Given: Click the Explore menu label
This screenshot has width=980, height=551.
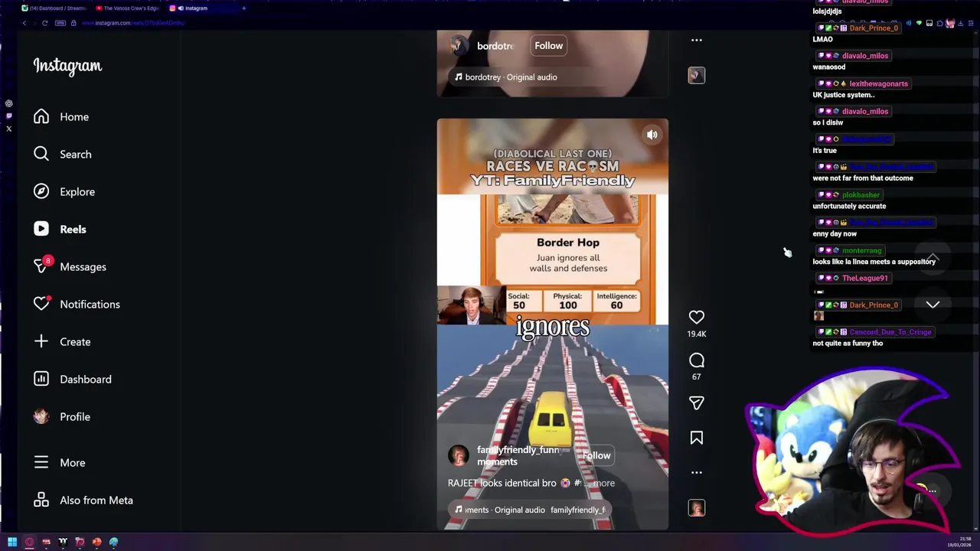Looking at the screenshot, I should (x=77, y=192).
